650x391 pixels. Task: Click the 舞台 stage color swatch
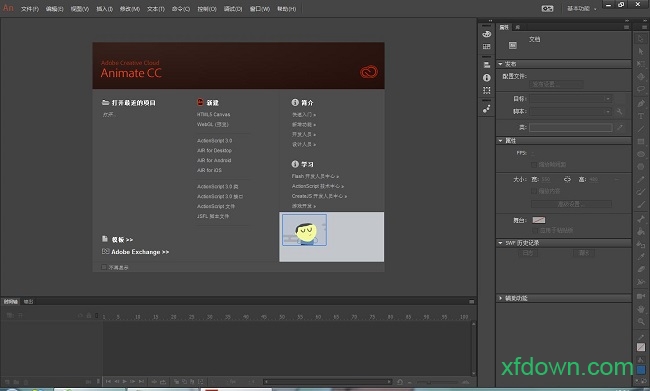tap(539, 220)
